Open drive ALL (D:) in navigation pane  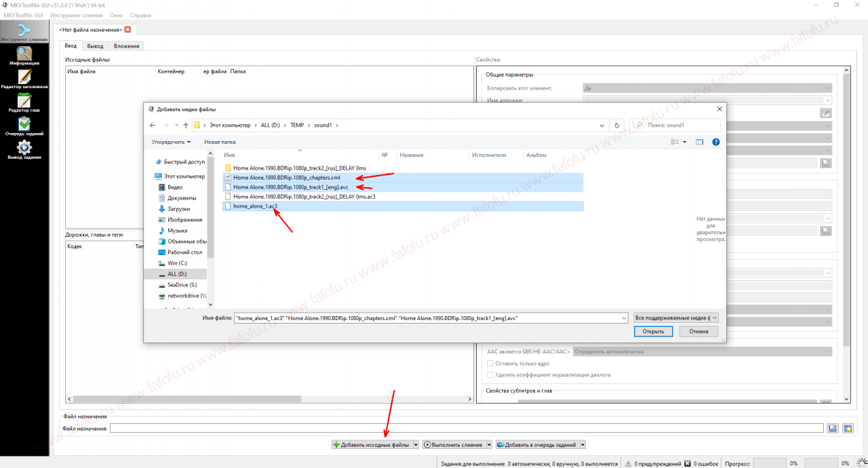176,274
